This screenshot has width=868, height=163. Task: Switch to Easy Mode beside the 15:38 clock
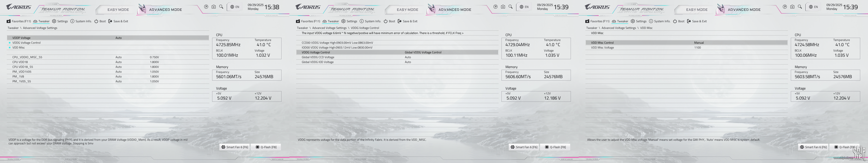118,10
